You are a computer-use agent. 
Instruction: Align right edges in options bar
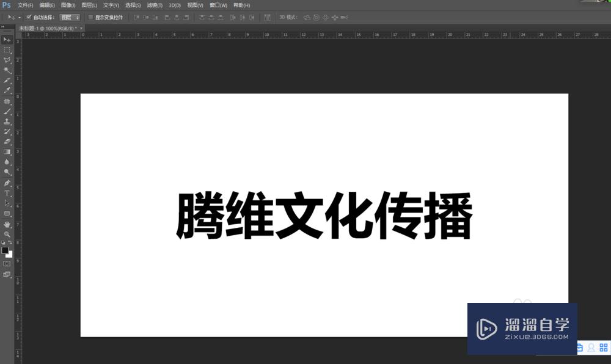click(x=186, y=18)
